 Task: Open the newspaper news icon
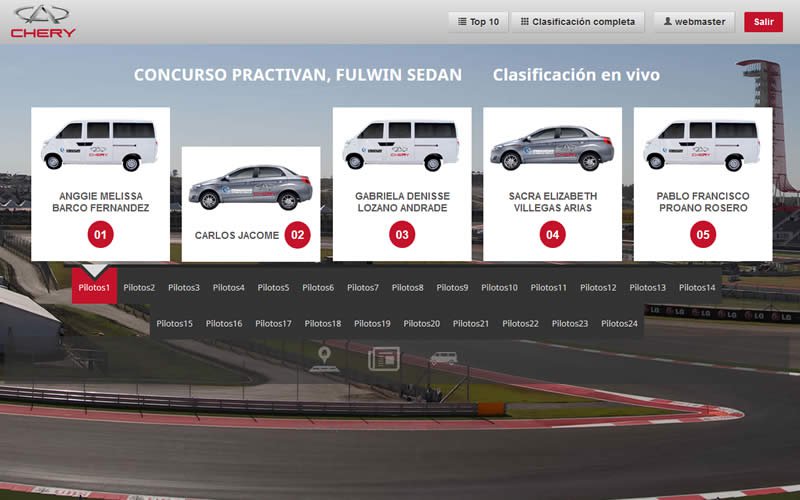click(x=383, y=358)
